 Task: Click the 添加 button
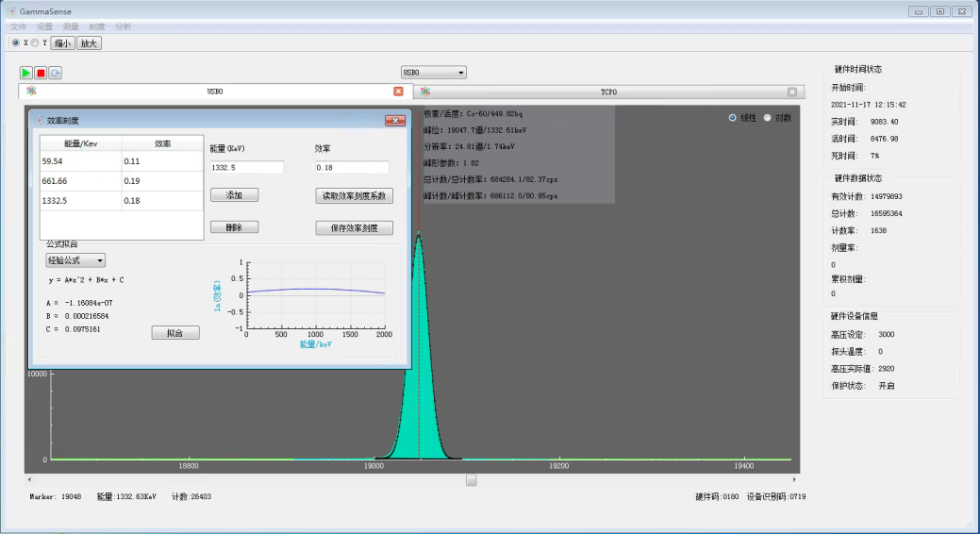(234, 195)
